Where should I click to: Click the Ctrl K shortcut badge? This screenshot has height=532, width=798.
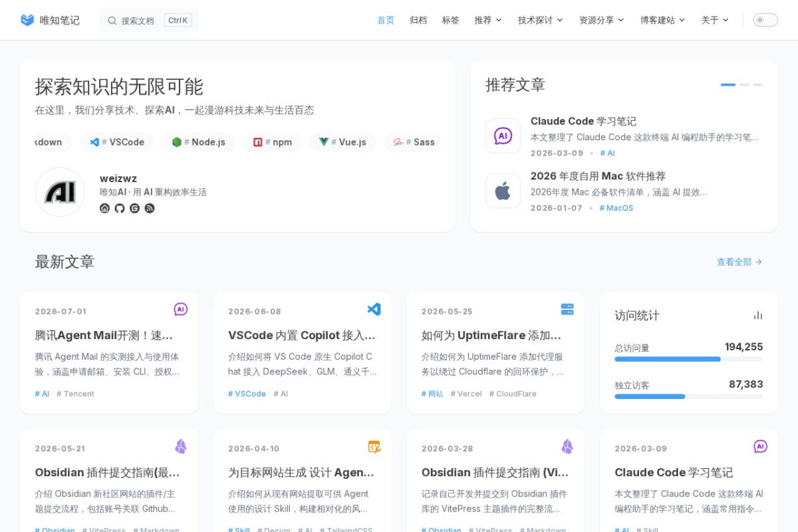tap(178, 20)
